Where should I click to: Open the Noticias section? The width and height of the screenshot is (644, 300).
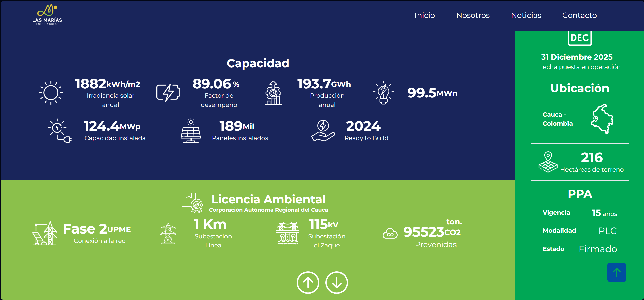point(526,15)
